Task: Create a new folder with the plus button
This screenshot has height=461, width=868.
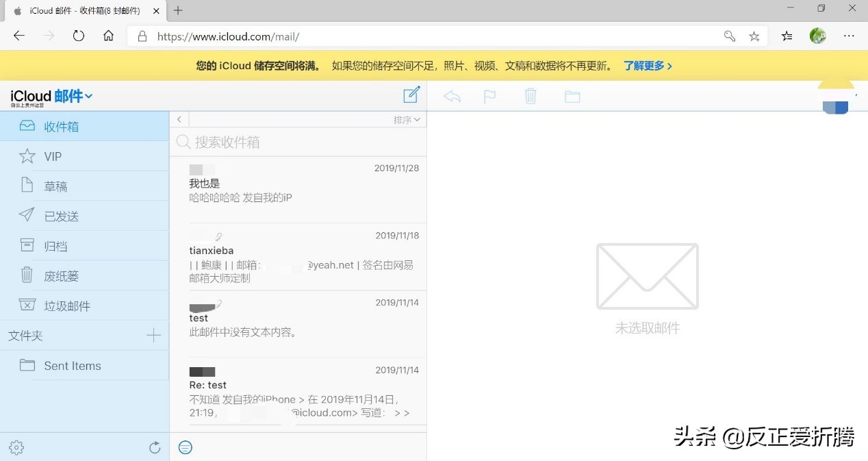Action: [153, 336]
